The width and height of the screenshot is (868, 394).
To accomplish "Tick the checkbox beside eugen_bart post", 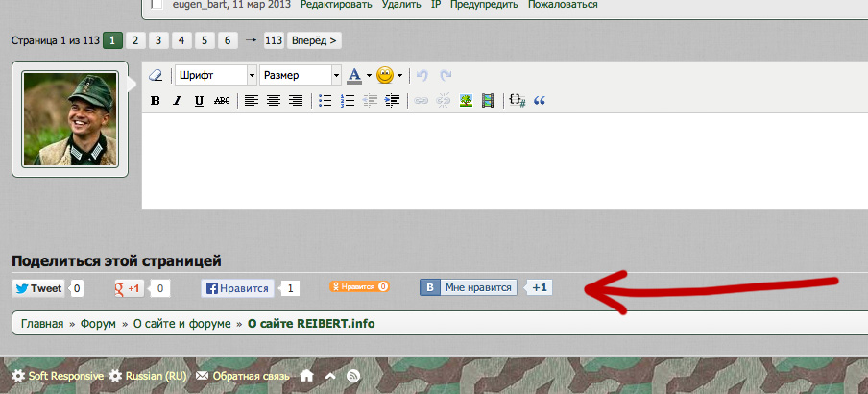I will tap(156, 5).
